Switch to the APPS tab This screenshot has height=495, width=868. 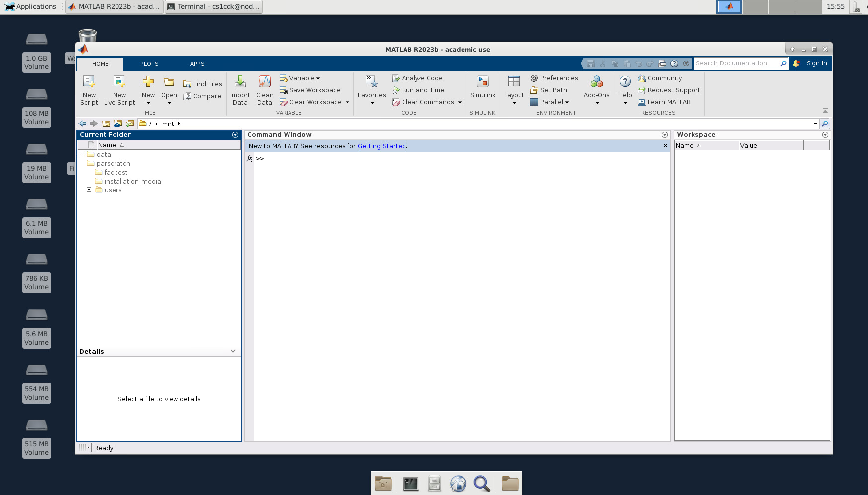tap(197, 64)
